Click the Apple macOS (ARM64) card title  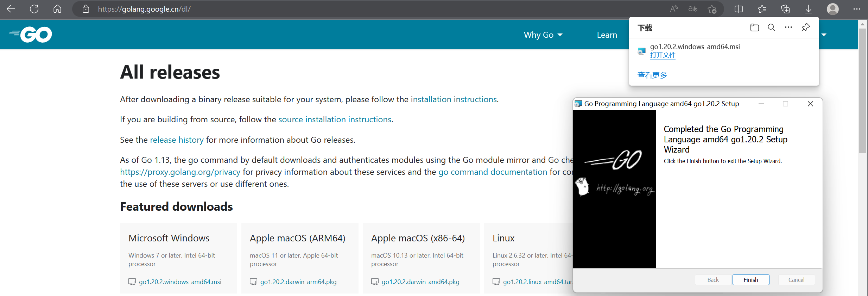click(x=298, y=238)
